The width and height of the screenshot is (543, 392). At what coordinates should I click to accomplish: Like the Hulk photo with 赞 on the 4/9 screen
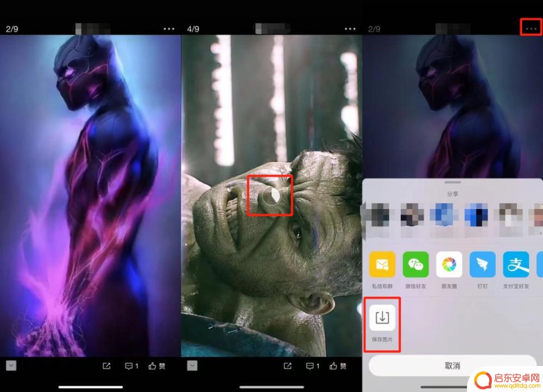pyautogui.click(x=338, y=366)
